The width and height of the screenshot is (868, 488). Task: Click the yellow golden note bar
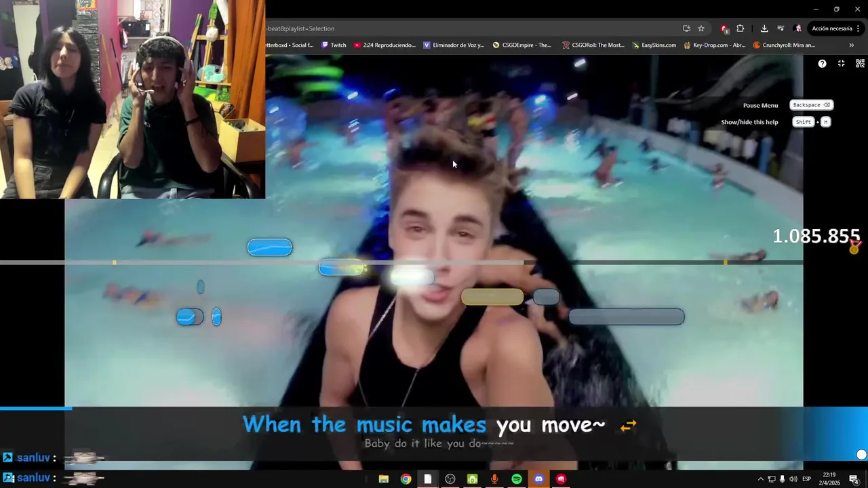click(x=492, y=297)
